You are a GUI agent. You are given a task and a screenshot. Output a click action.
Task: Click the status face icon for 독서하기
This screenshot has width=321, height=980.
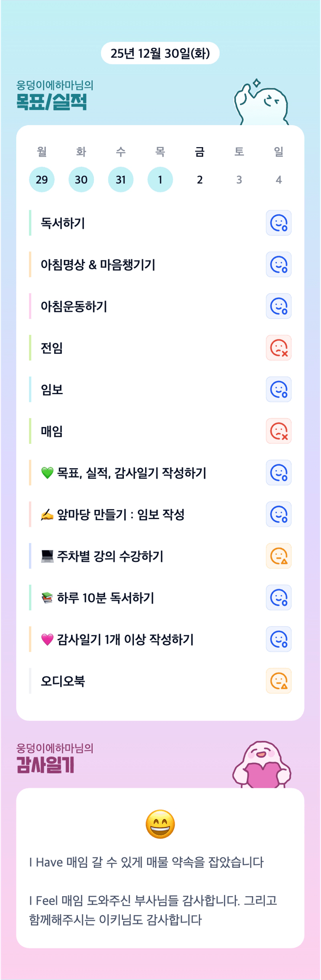point(278,223)
